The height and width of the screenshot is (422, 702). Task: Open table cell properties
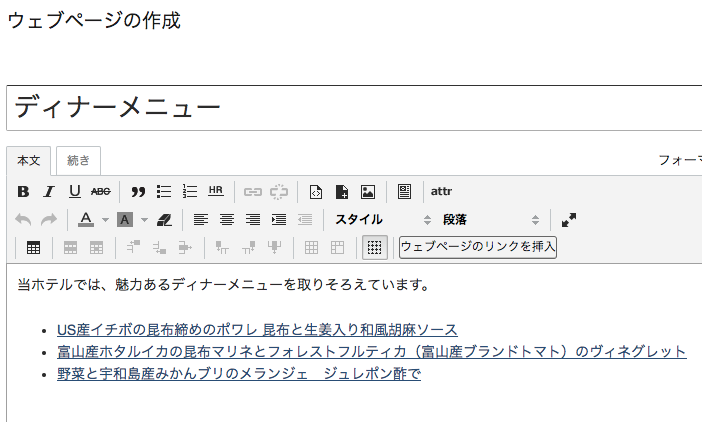click(x=96, y=247)
